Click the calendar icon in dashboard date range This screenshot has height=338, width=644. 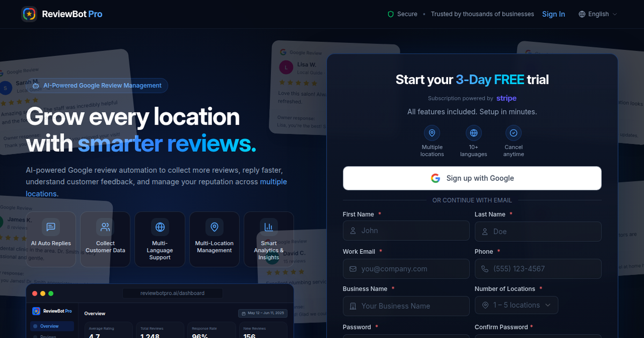tap(244, 313)
